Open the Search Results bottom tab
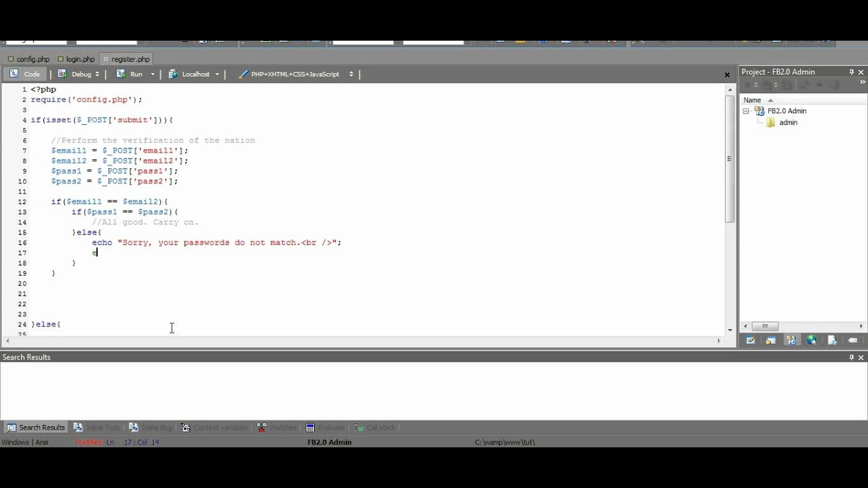Viewport: 868px width, 488px height. [36, 428]
